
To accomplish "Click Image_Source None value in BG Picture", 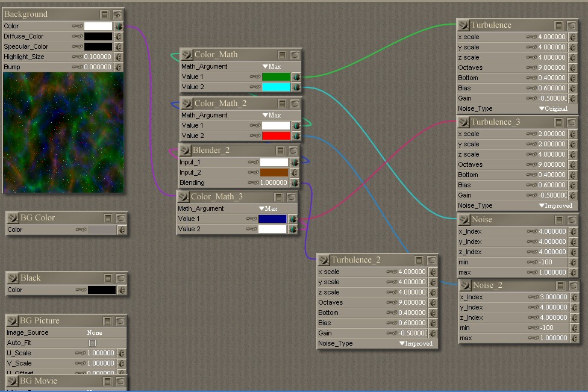I will click(x=95, y=332).
